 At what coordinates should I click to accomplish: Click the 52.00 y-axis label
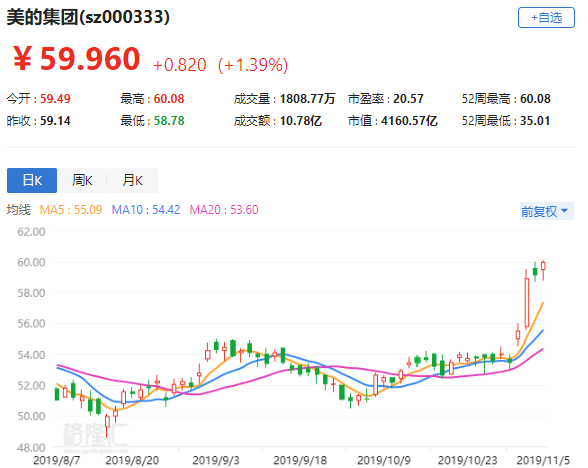(31, 386)
